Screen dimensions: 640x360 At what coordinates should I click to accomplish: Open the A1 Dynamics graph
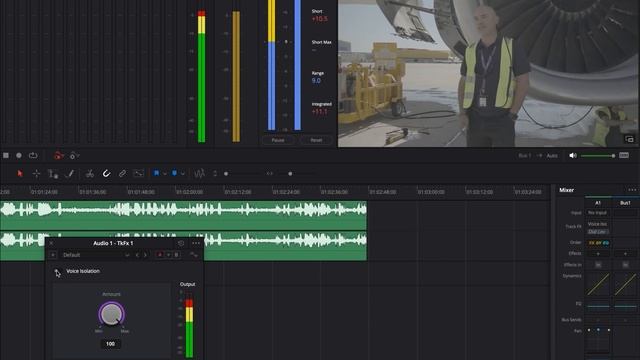(598, 284)
